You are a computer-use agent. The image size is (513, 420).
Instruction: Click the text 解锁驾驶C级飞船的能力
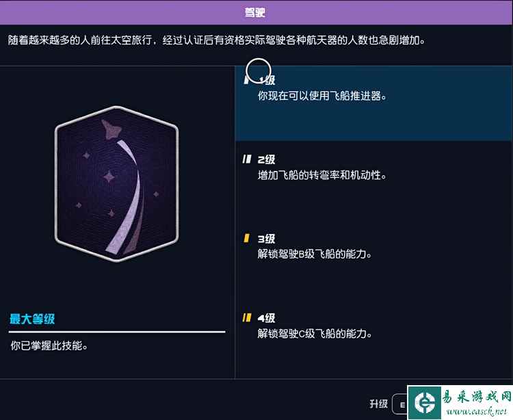[x=315, y=334]
